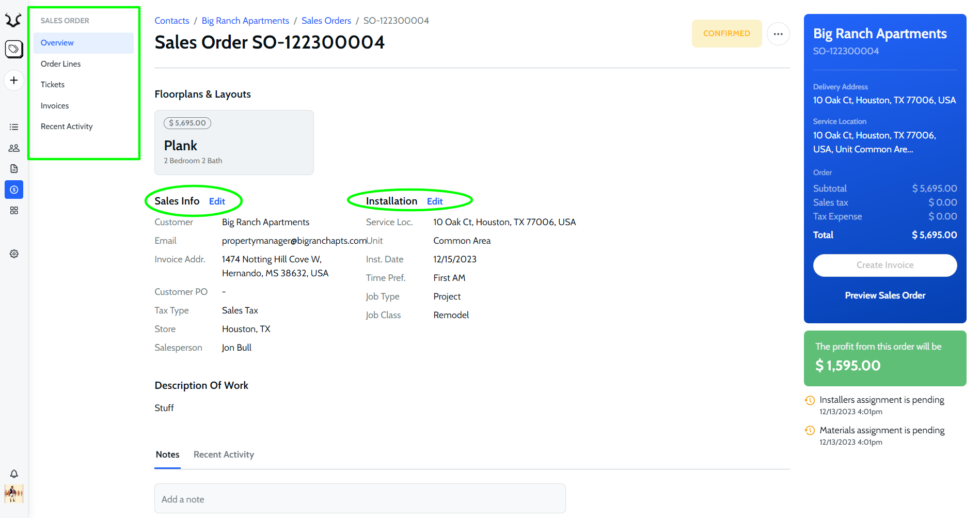The image size is (980, 518).
Task: Click the user avatar thumbnail
Action: (x=14, y=494)
